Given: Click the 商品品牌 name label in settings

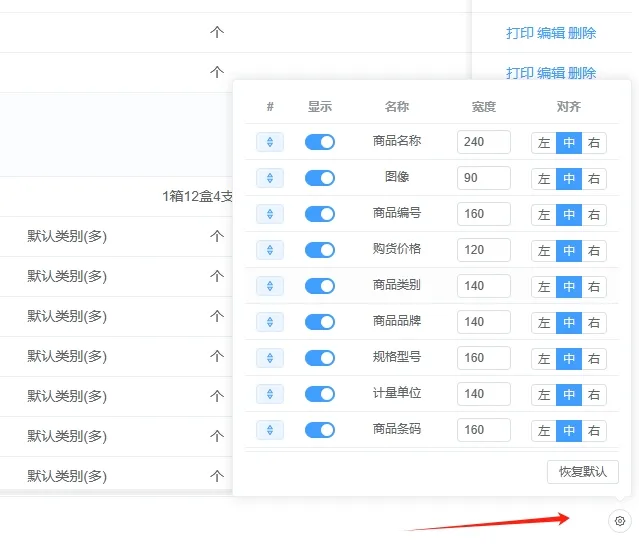Looking at the screenshot, I should (x=397, y=321).
